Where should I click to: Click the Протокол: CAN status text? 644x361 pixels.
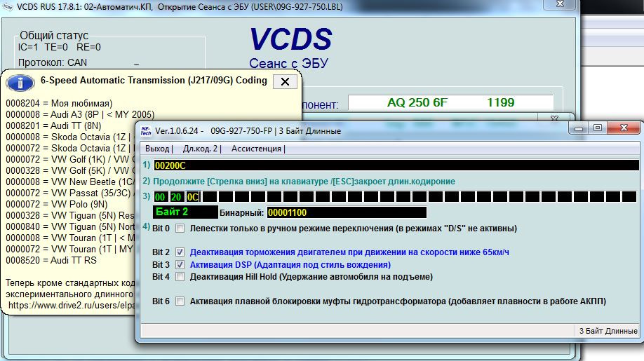click(x=53, y=63)
